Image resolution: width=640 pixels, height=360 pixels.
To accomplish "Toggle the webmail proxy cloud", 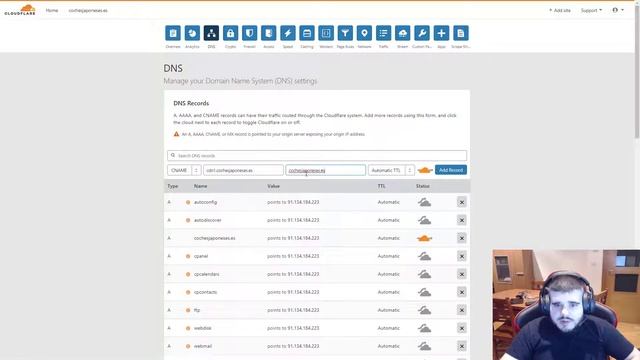I will pos(424,346).
